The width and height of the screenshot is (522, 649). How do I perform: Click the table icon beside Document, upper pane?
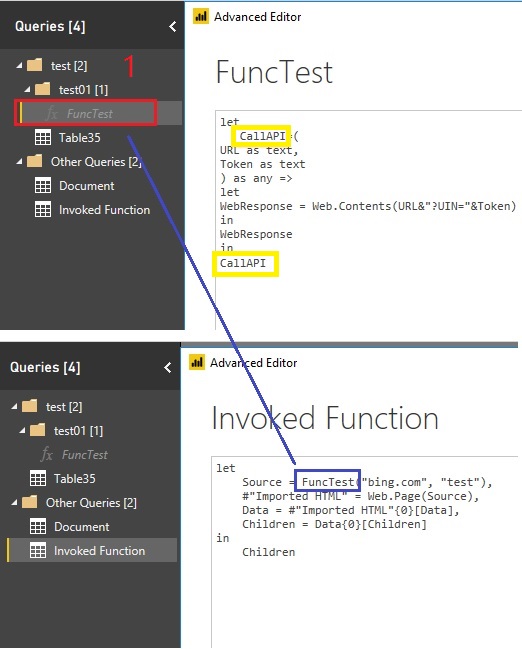click(x=43, y=186)
